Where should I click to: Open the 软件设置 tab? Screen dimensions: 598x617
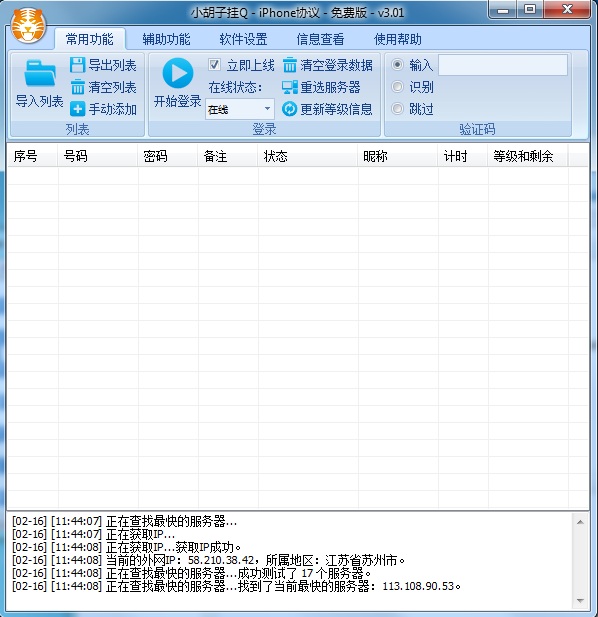(x=243, y=39)
